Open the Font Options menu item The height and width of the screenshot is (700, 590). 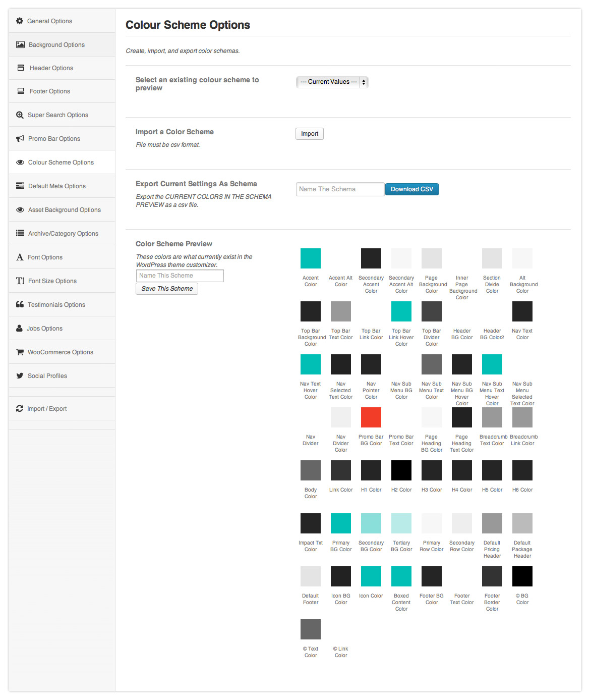(45, 257)
